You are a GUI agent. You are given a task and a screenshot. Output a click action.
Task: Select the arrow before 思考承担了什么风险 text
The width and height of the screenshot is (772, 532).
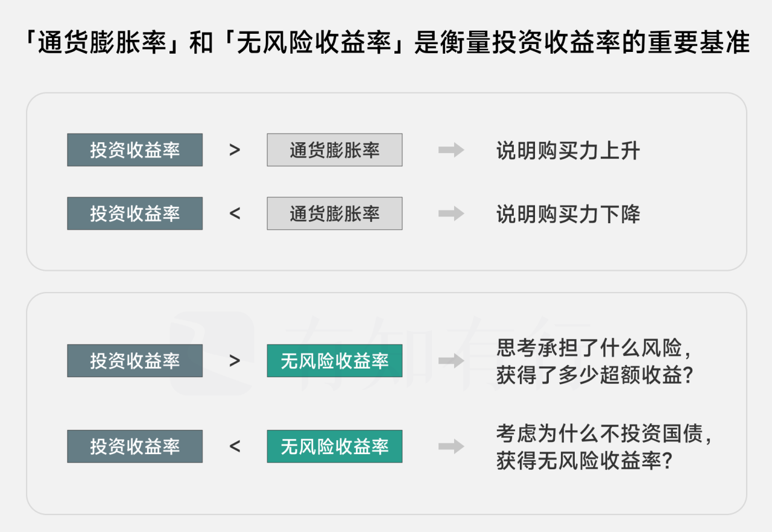[451, 361]
